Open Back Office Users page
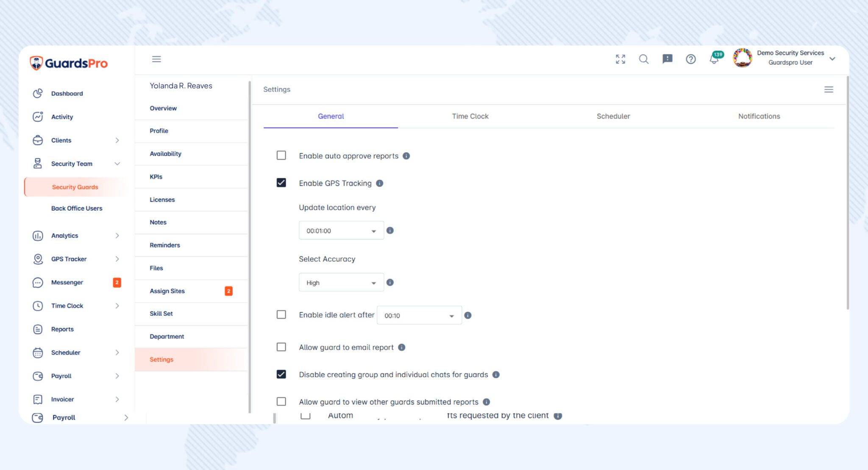 [77, 208]
